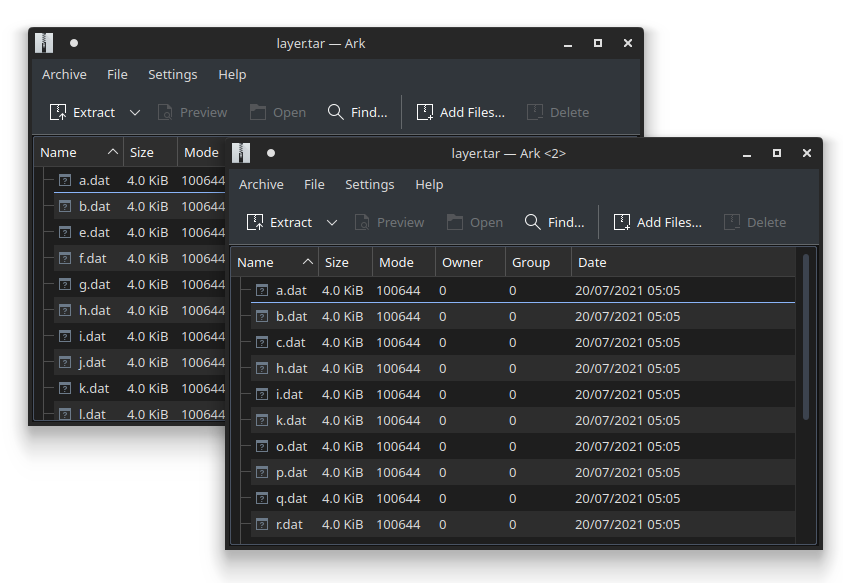The height and width of the screenshot is (583, 843).
Task: Click Add Files icon in Ark <2>
Action: [x=622, y=222]
